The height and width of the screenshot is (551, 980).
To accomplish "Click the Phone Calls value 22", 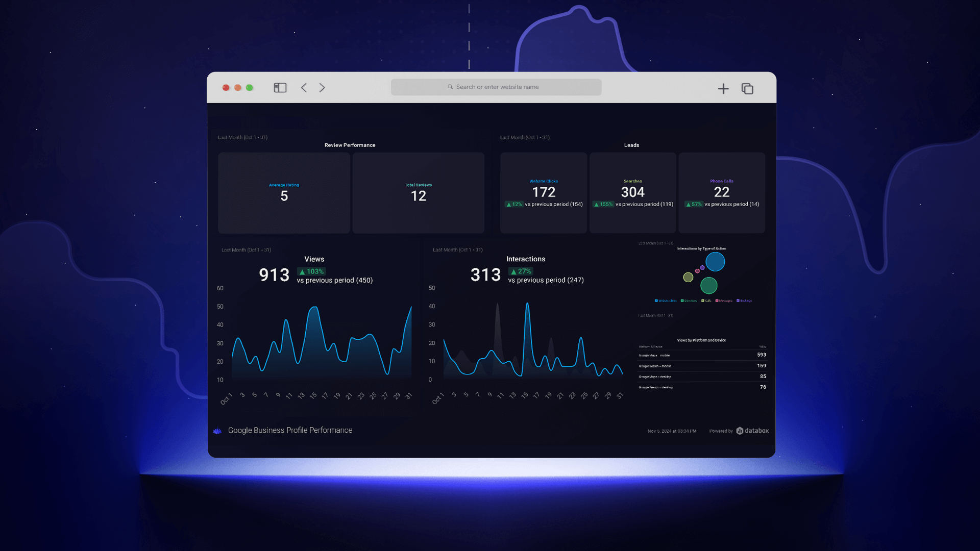I will pyautogui.click(x=722, y=192).
